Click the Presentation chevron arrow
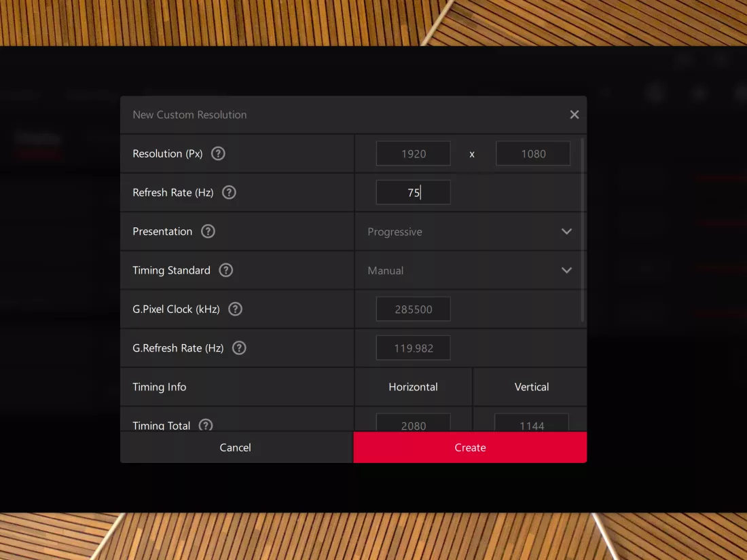747x560 pixels. coord(566,231)
